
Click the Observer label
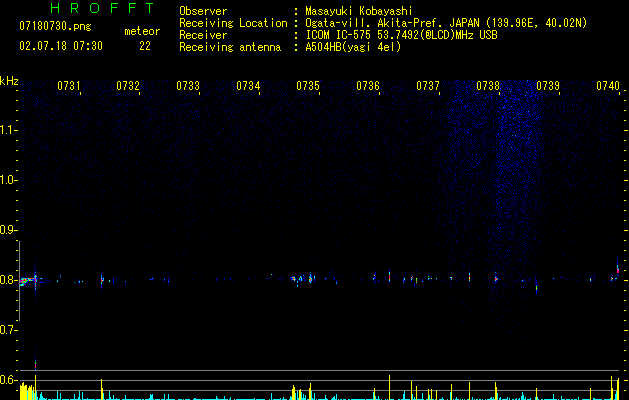tap(203, 11)
